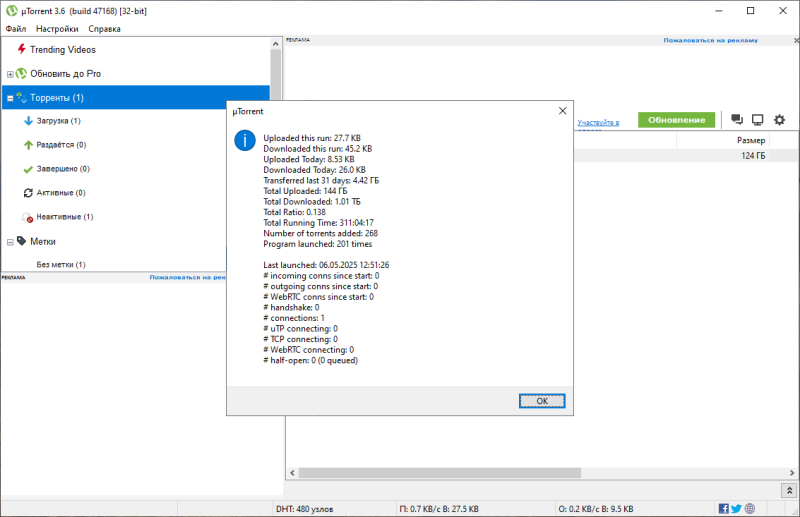800x517 pixels.
Task: Click the blue Загрузка download arrow icon
Action: [29, 121]
